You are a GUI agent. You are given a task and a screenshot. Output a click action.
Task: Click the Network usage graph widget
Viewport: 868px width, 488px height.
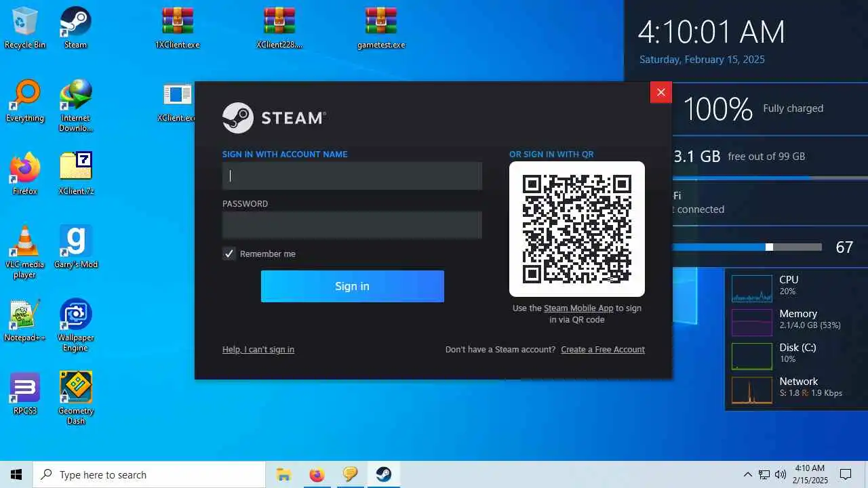click(752, 390)
